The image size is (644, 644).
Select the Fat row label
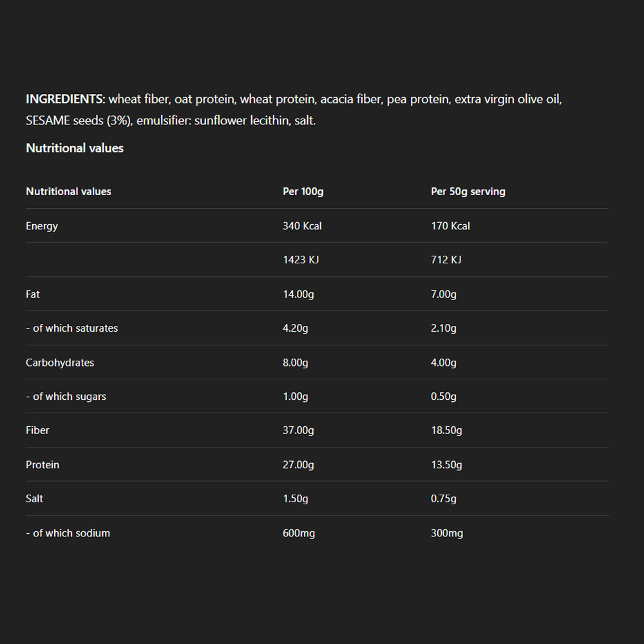click(33, 294)
